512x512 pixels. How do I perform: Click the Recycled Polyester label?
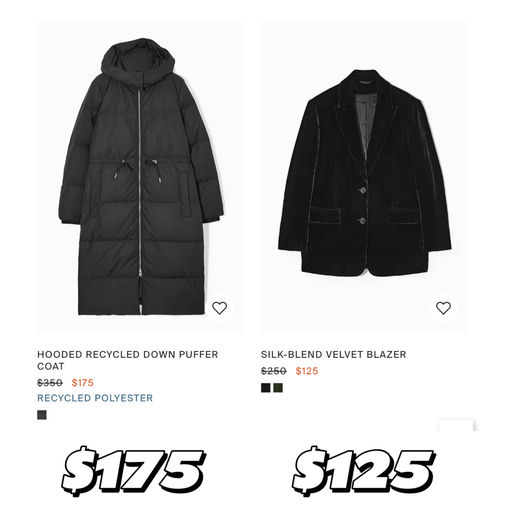pyautogui.click(x=95, y=398)
